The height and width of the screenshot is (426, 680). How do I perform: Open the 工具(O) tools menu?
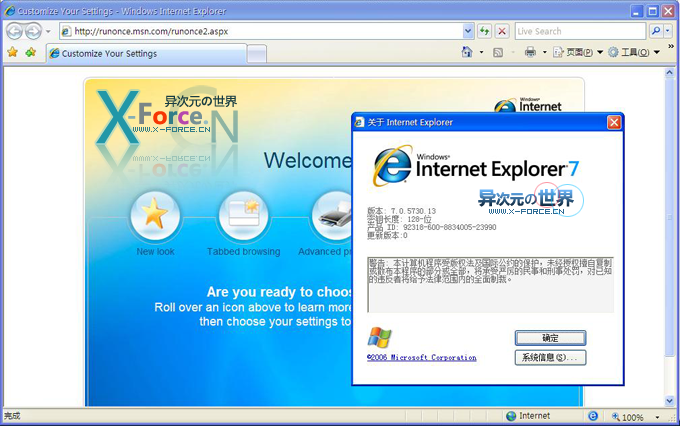[x=634, y=52]
